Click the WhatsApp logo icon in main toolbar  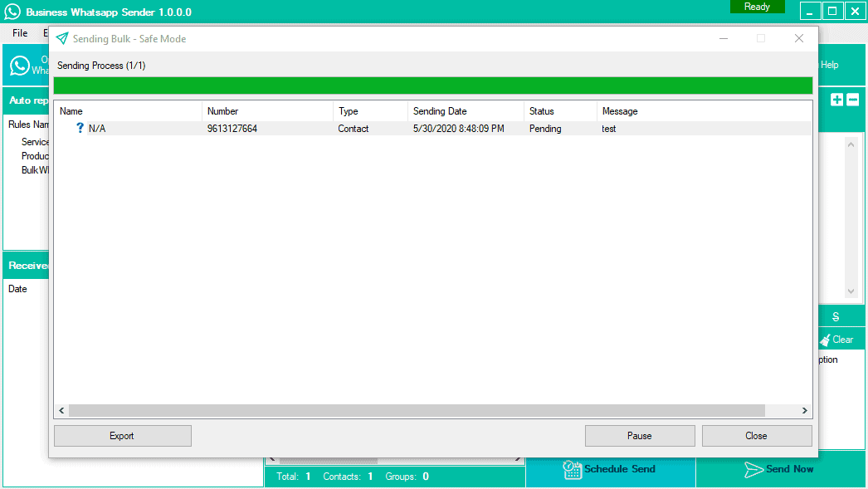(19, 66)
